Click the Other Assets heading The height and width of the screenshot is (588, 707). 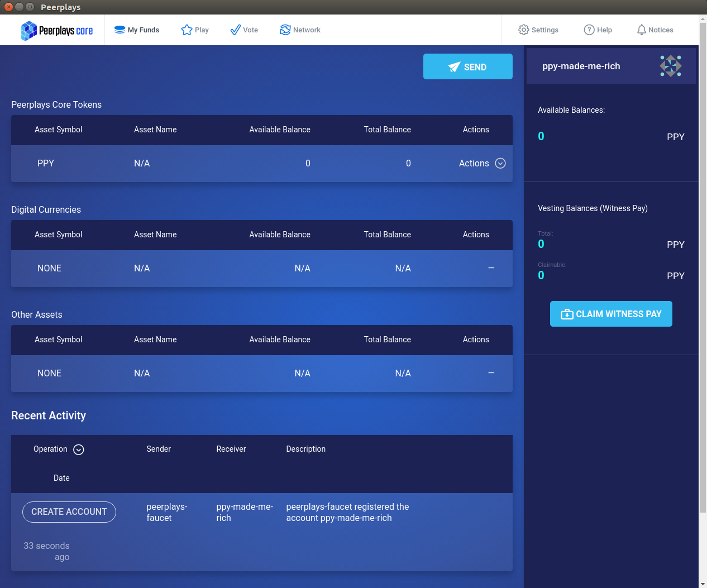click(37, 314)
